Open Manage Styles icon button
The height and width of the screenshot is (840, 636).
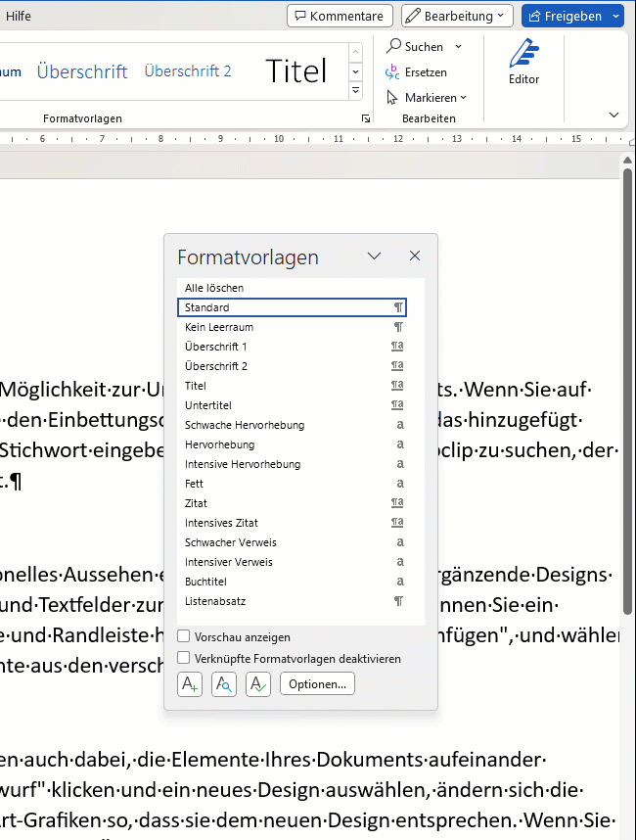point(258,684)
